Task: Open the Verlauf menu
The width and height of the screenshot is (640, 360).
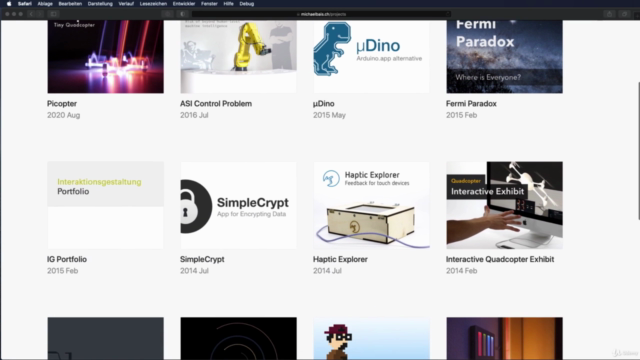Action: pyautogui.click(x=126, y=4)
